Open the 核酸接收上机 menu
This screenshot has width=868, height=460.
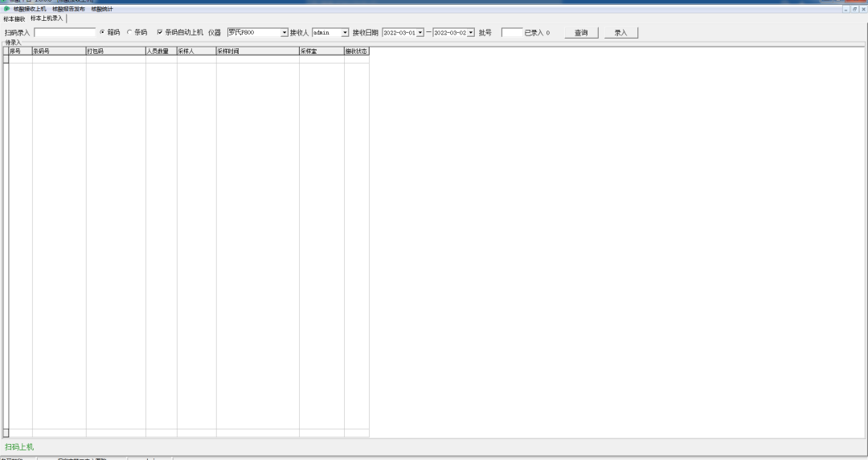pyautogui.click(x=30, y=9)
